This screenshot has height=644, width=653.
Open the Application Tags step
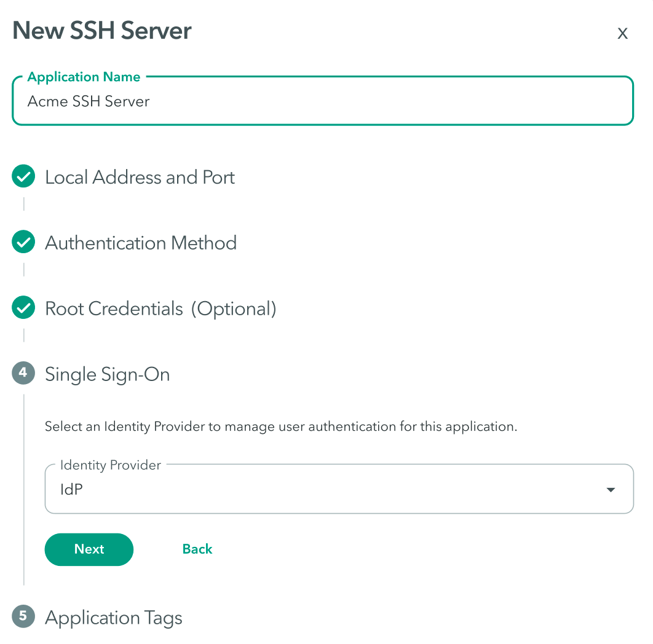point(114,618)
